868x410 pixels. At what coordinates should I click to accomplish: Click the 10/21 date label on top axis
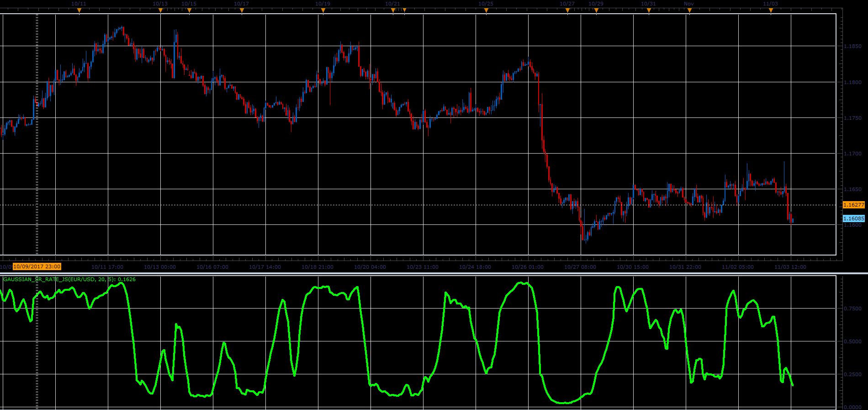[x=392, y=4]
